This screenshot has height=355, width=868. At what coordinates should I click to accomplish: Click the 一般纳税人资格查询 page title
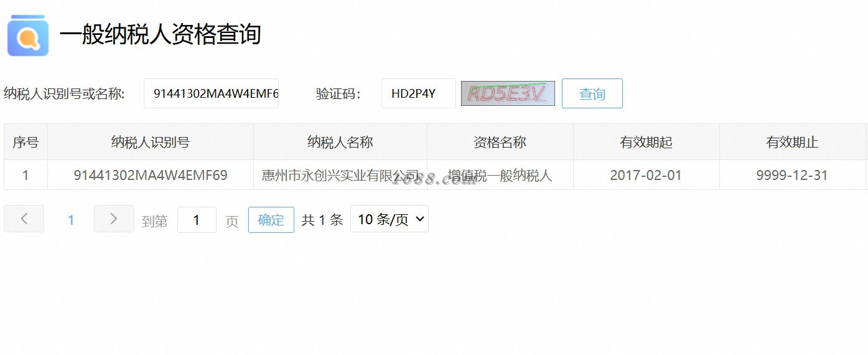[x=160, y=34]
